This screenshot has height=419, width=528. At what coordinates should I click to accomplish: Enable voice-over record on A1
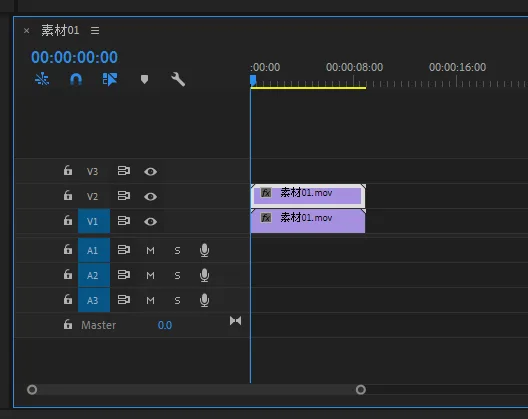pos(204,250)
